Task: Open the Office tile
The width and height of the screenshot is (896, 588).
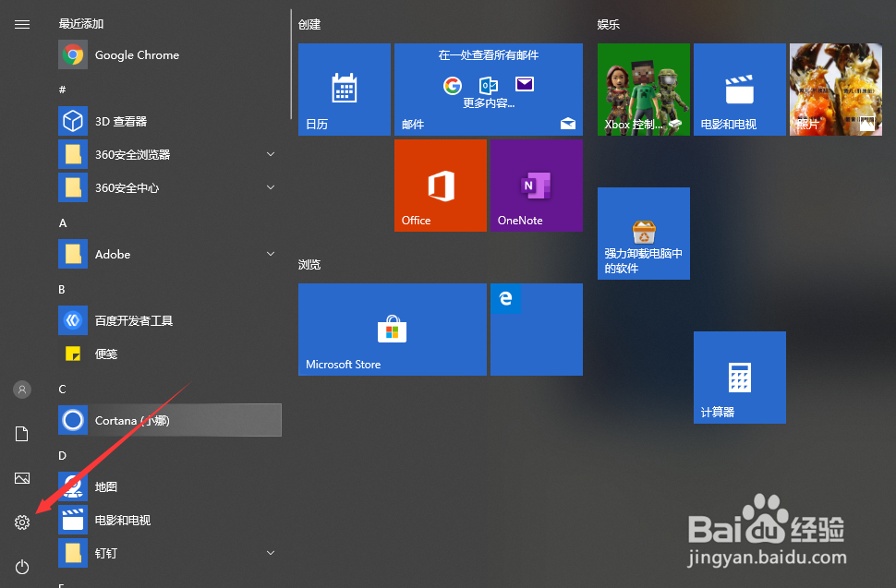Action: tap(441, 186)
